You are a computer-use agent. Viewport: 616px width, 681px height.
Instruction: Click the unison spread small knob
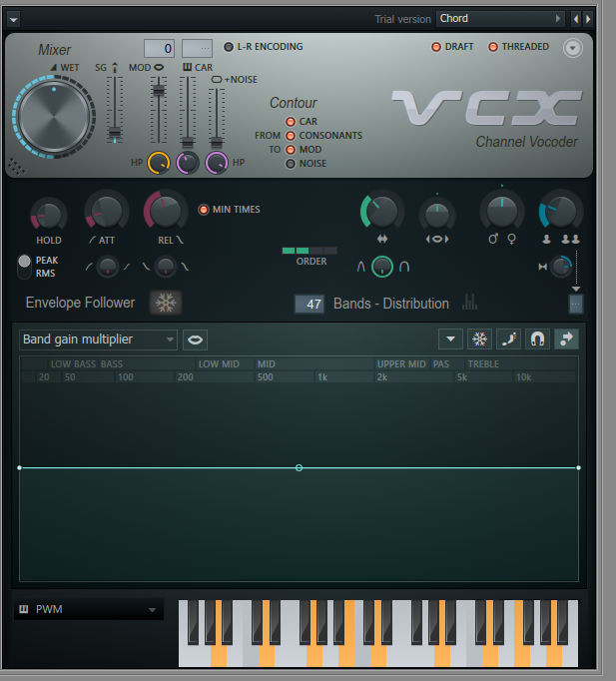(x=561, y=267)
